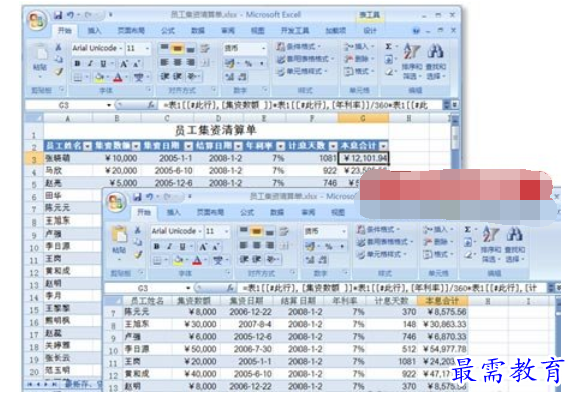This screenshot has height=402, width=573.
Task: Click the Help question mark icon in back window
Action: coord(416,31)
